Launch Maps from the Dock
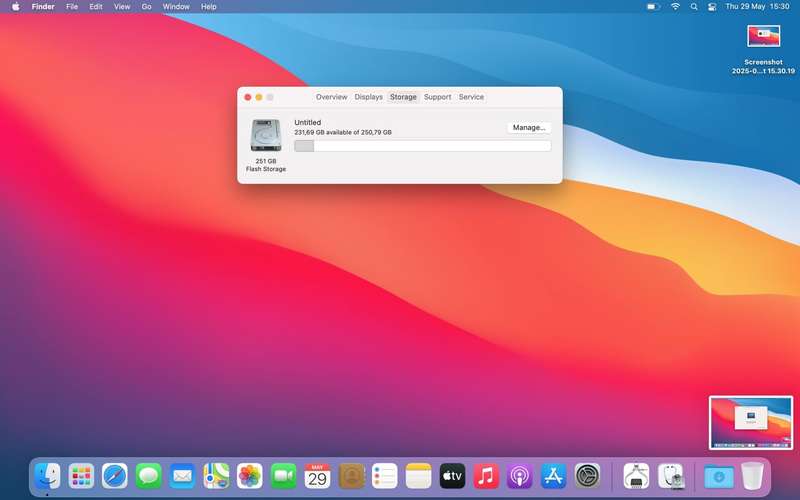Viewport: 800px width, 500px height. [216, 476]
